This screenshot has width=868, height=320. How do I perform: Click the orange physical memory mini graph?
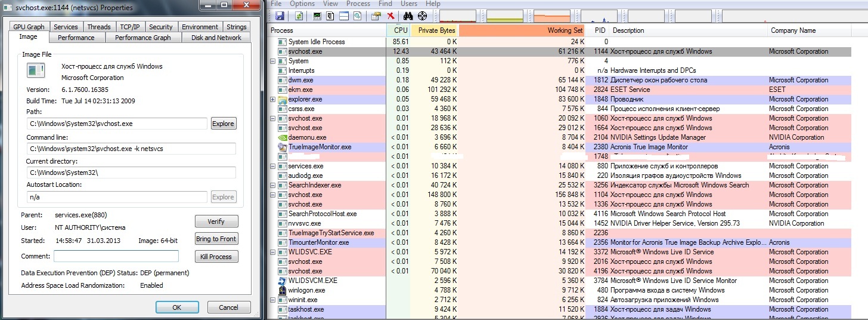[552, 16]
